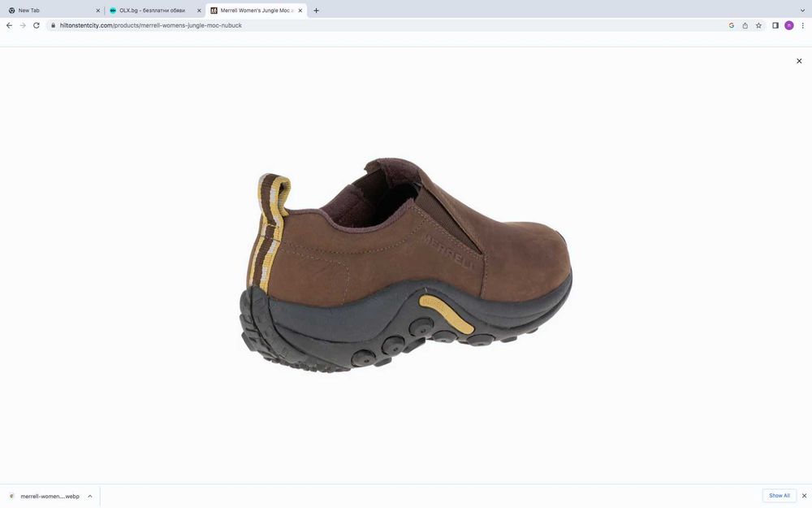Click Show All downloads button

coord(779,496)
